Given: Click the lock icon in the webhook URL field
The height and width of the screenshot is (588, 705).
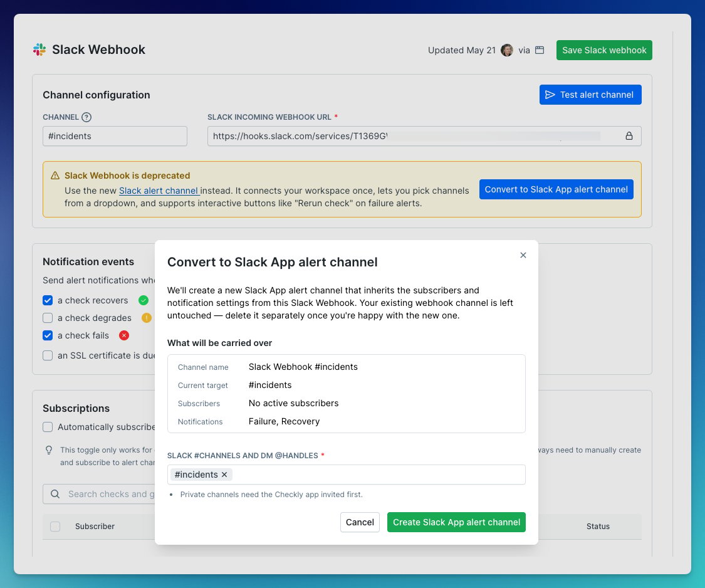Looking at the screenshot, I should [x=629, y=136].
